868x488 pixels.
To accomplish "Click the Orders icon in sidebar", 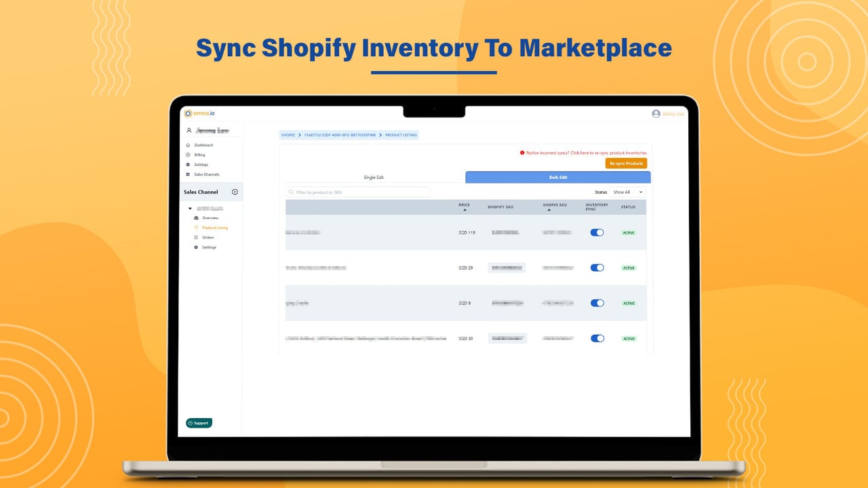I will tap(196, 237).
